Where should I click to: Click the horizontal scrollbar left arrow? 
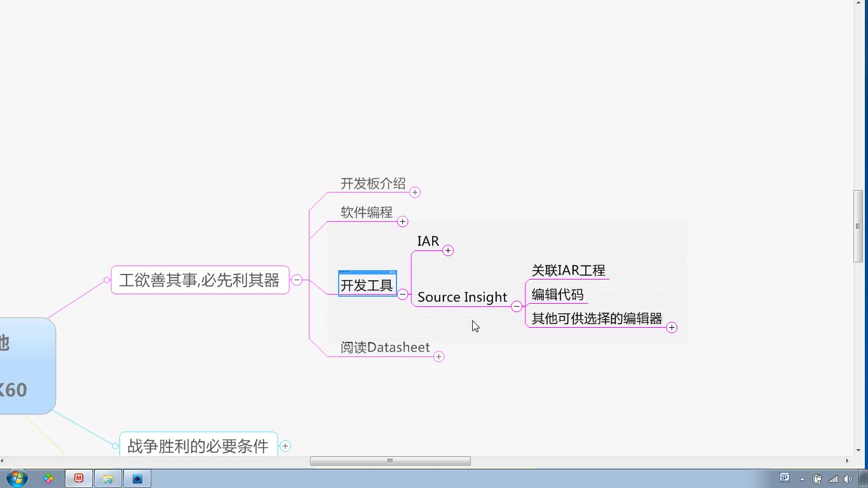click(3, 461)
